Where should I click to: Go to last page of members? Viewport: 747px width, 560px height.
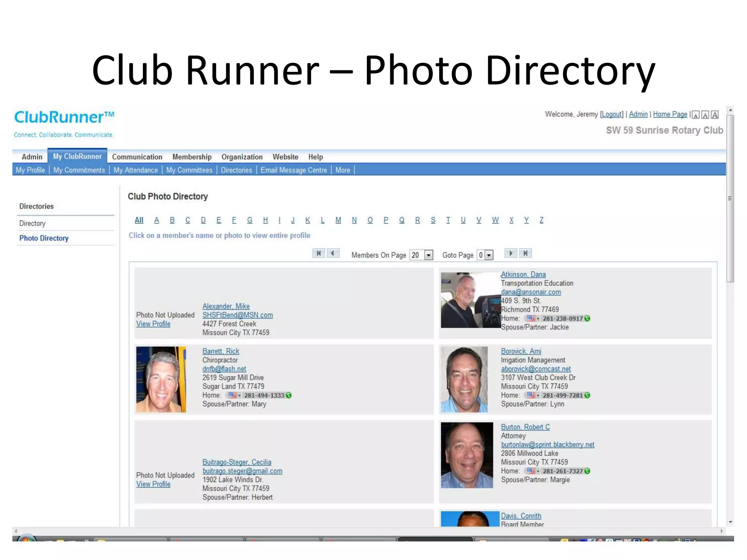pos(525,253)
